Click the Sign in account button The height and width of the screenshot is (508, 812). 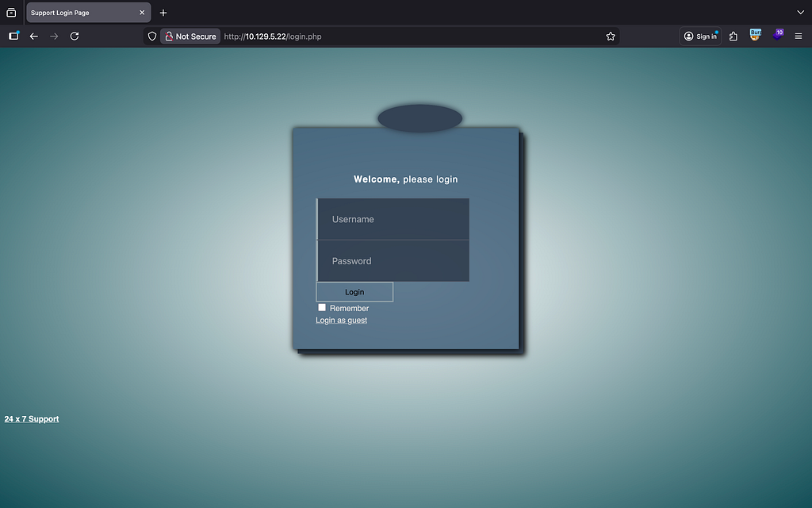pyautogui.click(x=700, y=37)
